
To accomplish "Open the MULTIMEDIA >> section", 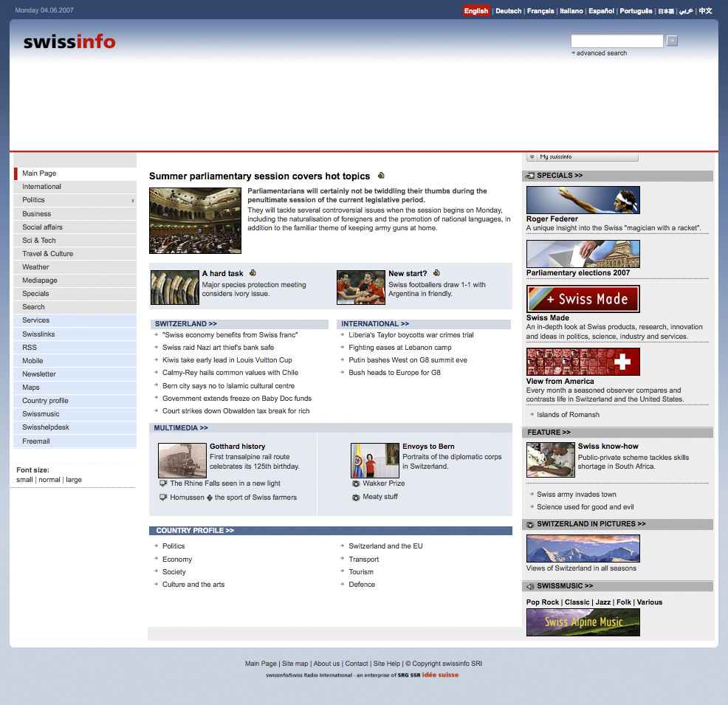I will click(x=181, y=428).
